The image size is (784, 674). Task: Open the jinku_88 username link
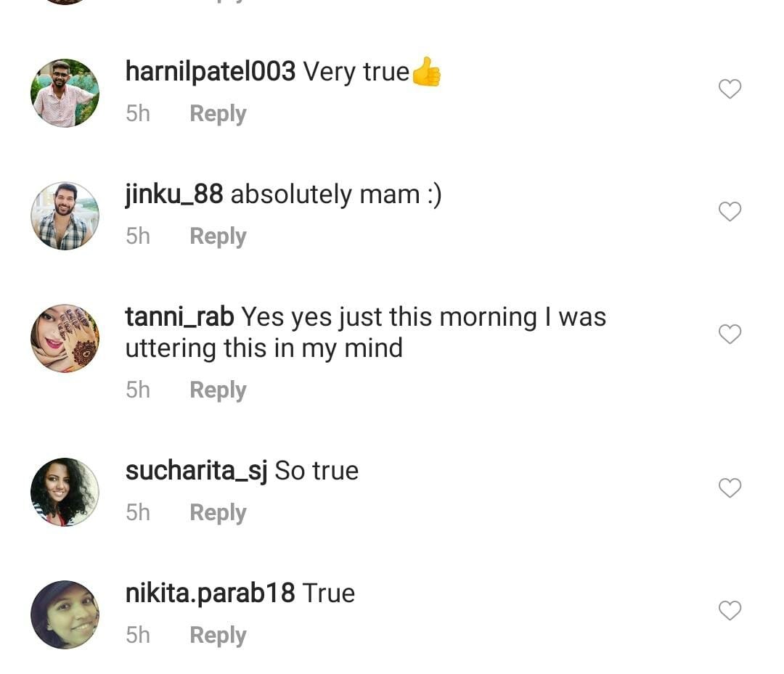point(173,194)
